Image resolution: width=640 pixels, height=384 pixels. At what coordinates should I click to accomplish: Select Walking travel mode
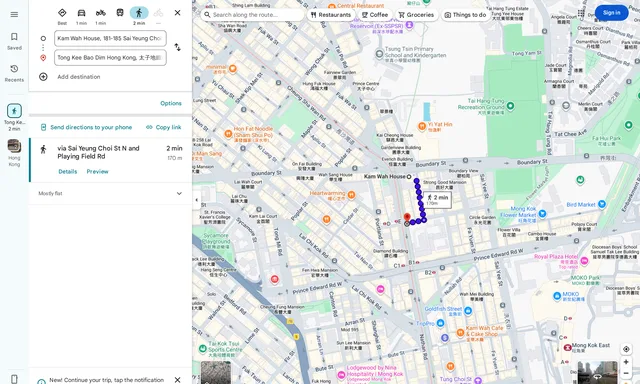[x=139, y=16]
